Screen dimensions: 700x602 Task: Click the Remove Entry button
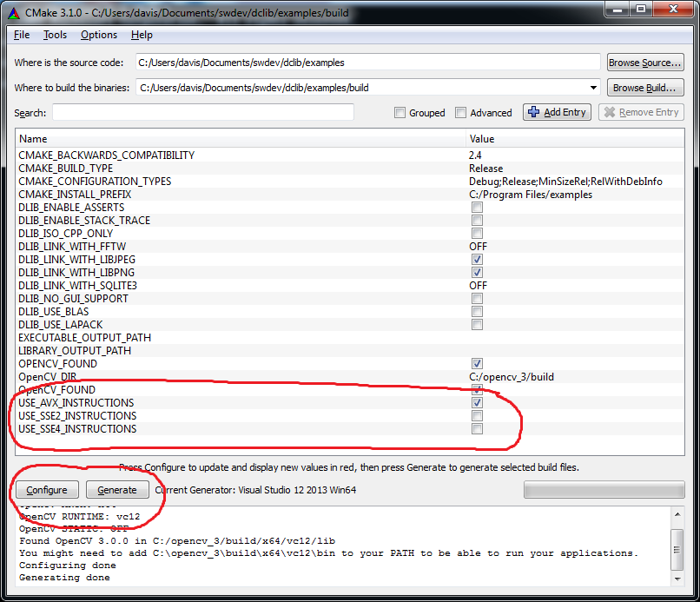pyautogui.click(x=641, y=112)
